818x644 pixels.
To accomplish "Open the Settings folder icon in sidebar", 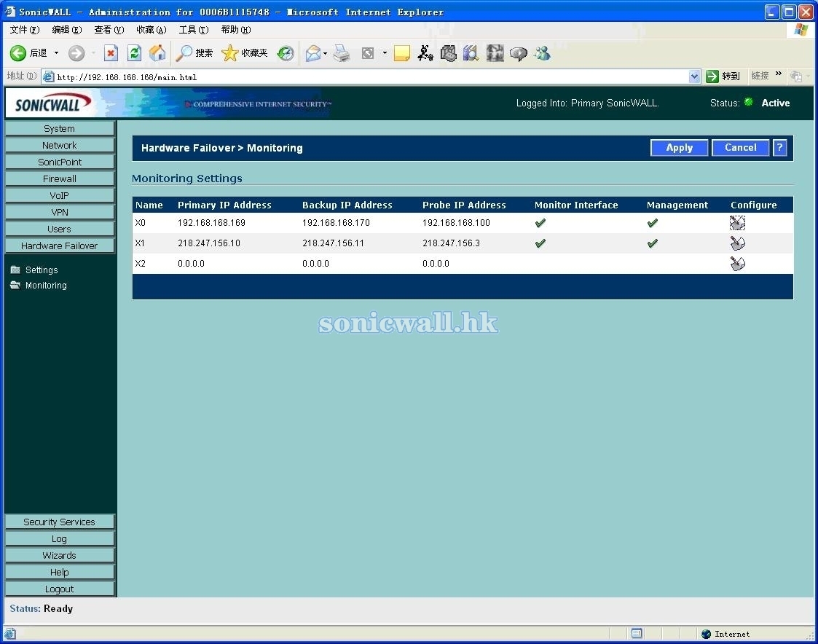I will pyautogui.click(x=15, y=270).
